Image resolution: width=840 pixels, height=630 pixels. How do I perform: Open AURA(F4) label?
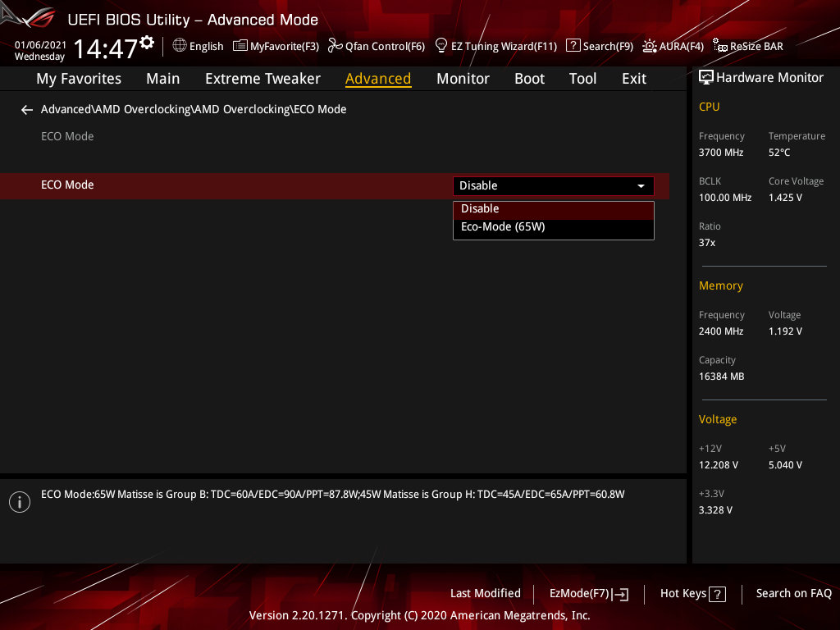click(x=682, y=47)
